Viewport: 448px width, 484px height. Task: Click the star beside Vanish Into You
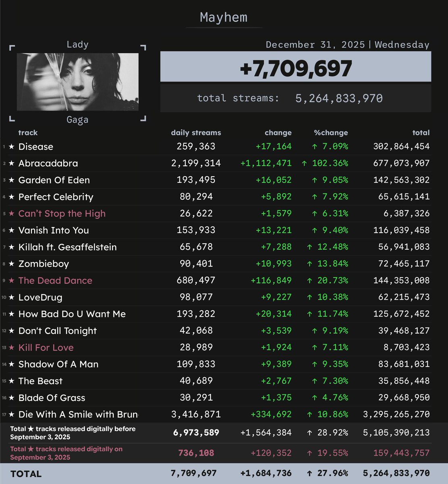(11, 230)
